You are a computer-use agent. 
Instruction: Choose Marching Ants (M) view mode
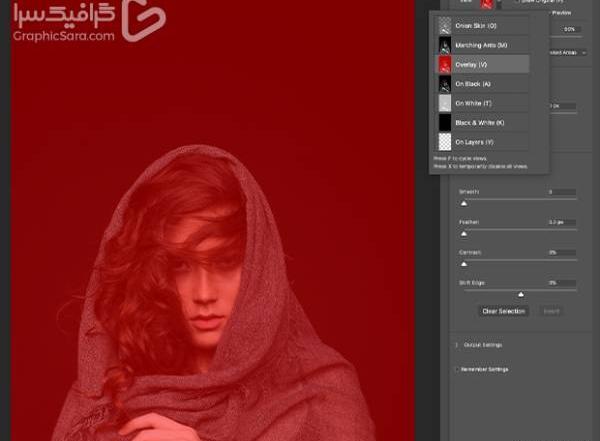pyautogui.click(x=483, y=45)
